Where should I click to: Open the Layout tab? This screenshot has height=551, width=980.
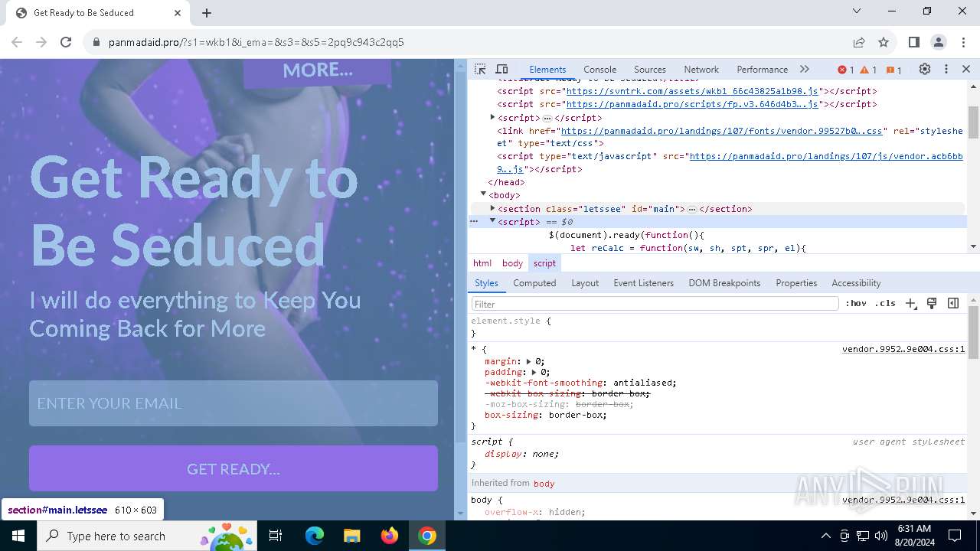pos(585,282)
